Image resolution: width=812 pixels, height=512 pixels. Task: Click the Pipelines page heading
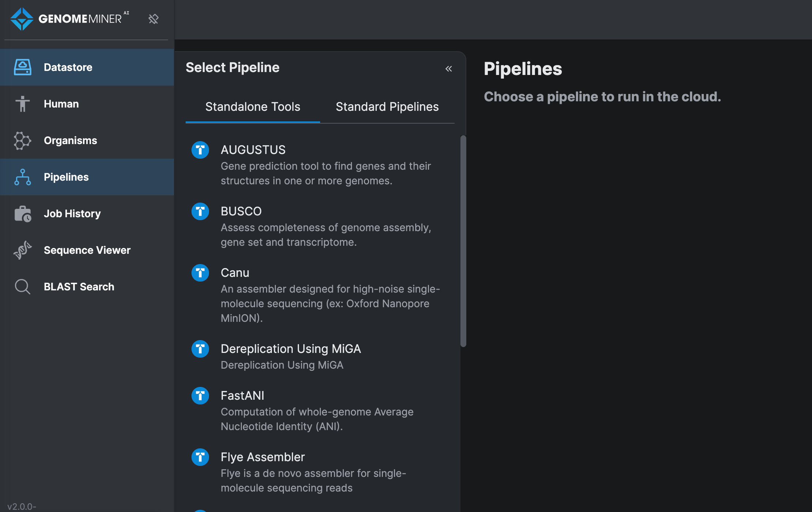pyautogui.click(x=523, y=69)
